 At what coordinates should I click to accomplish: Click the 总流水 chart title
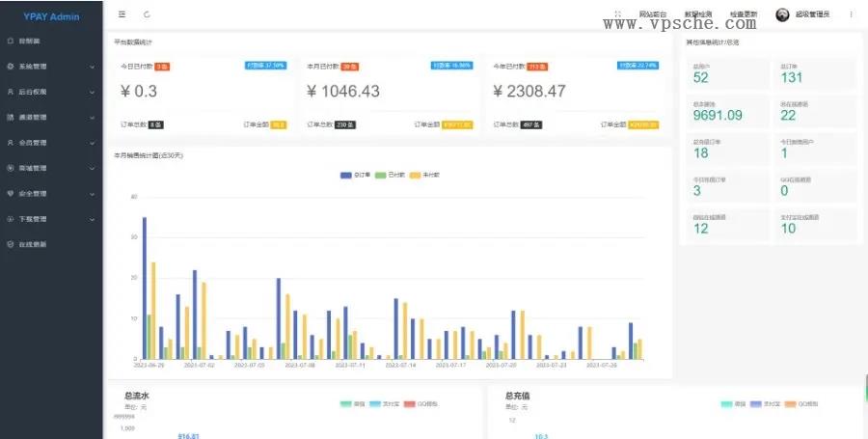point(137,396)
